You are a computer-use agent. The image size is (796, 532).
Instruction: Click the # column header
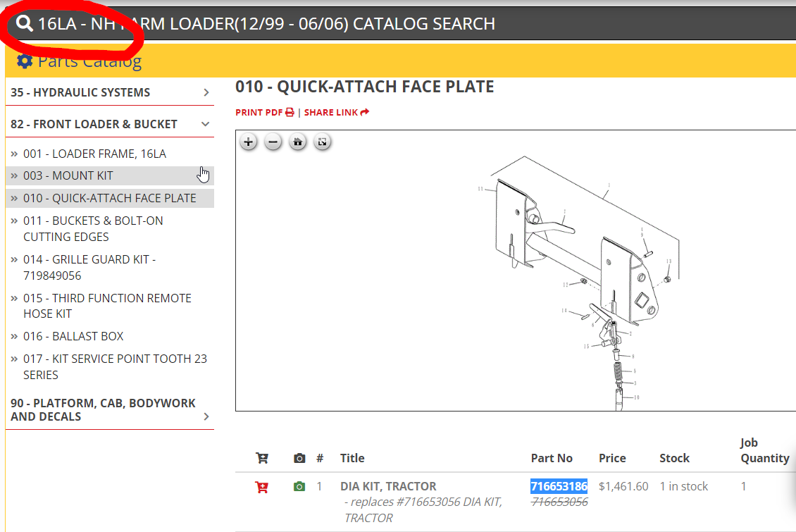click(x=320, y=458)
